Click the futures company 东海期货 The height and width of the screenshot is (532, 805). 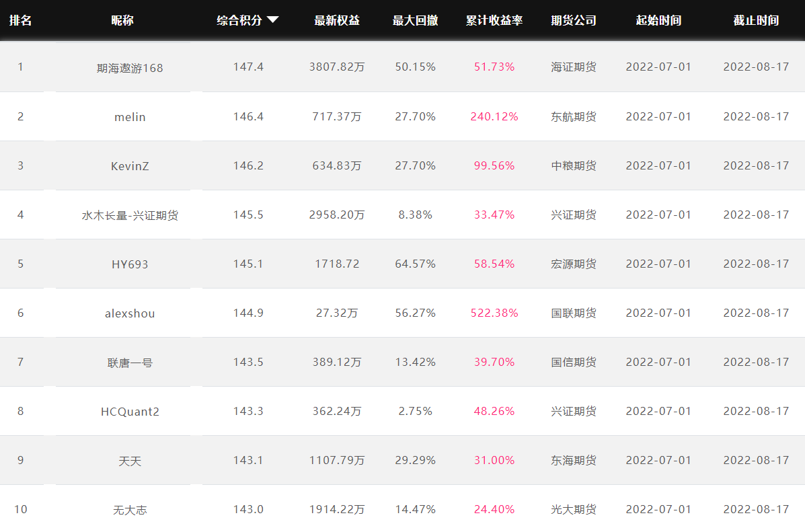[x=574, y=460]
